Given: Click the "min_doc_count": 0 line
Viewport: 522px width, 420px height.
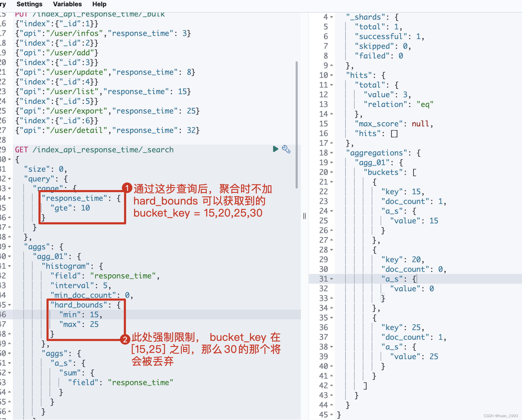Looking at the screenshot, I should point(92,295).
